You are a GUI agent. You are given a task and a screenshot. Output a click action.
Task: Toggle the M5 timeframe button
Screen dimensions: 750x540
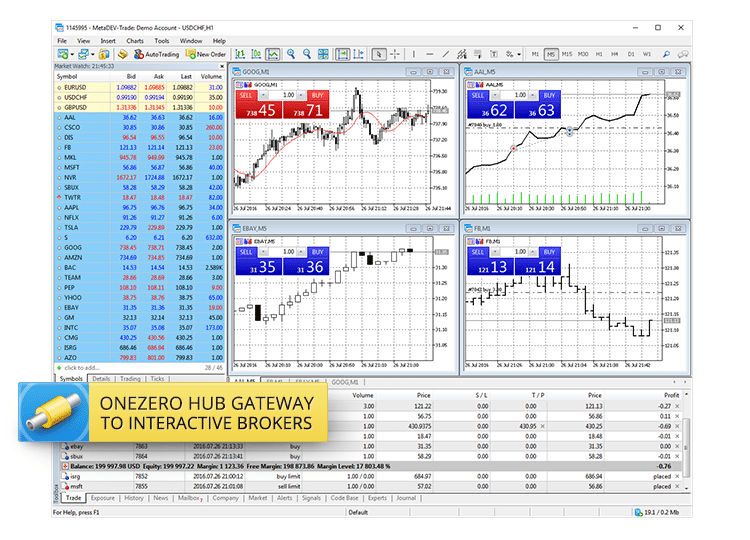tap(551, 54)
